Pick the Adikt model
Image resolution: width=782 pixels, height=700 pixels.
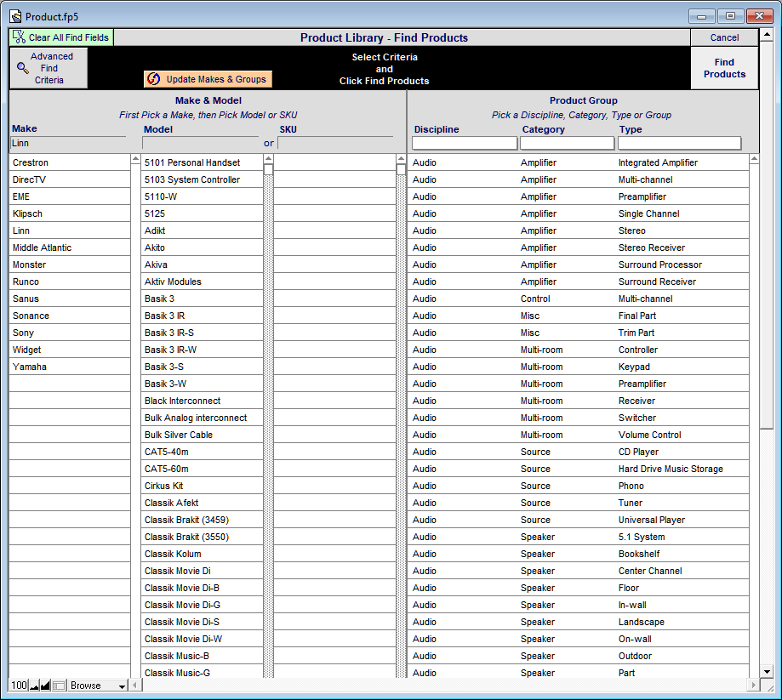(x=202, y=230)
